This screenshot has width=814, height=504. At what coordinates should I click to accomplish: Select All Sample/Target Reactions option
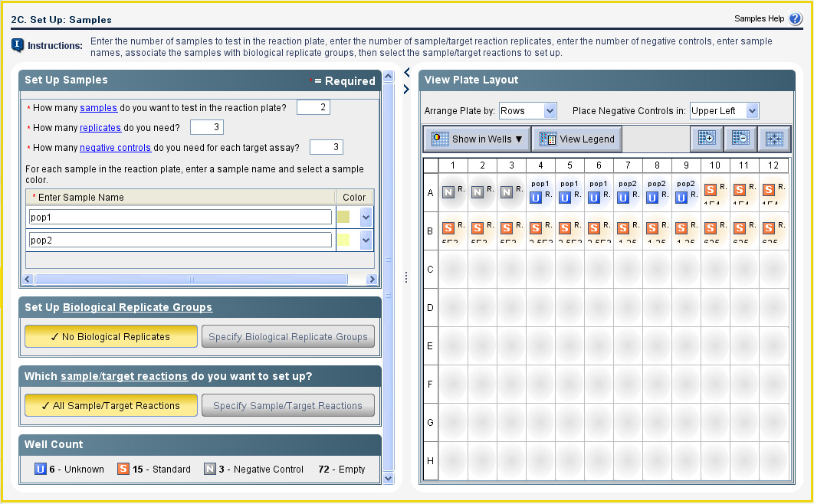pyautogui.click(x=111, y=406)
